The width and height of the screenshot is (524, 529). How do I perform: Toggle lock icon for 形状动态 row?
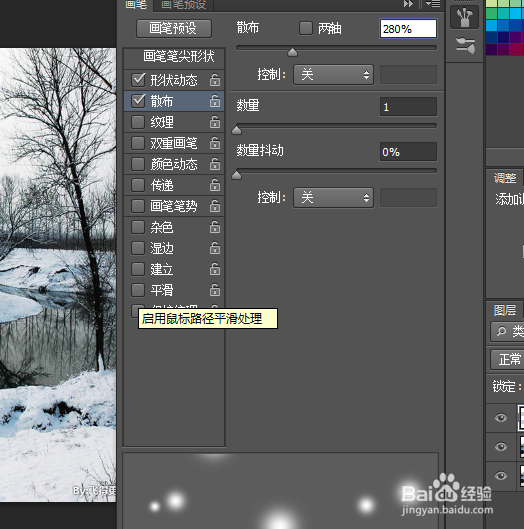(x=215, y=80)
